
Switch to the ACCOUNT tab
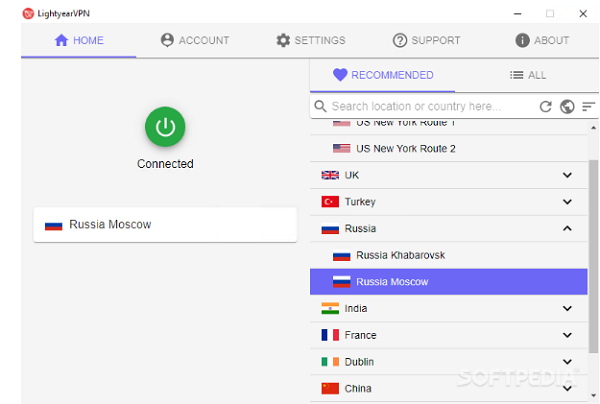pos(195,40)
